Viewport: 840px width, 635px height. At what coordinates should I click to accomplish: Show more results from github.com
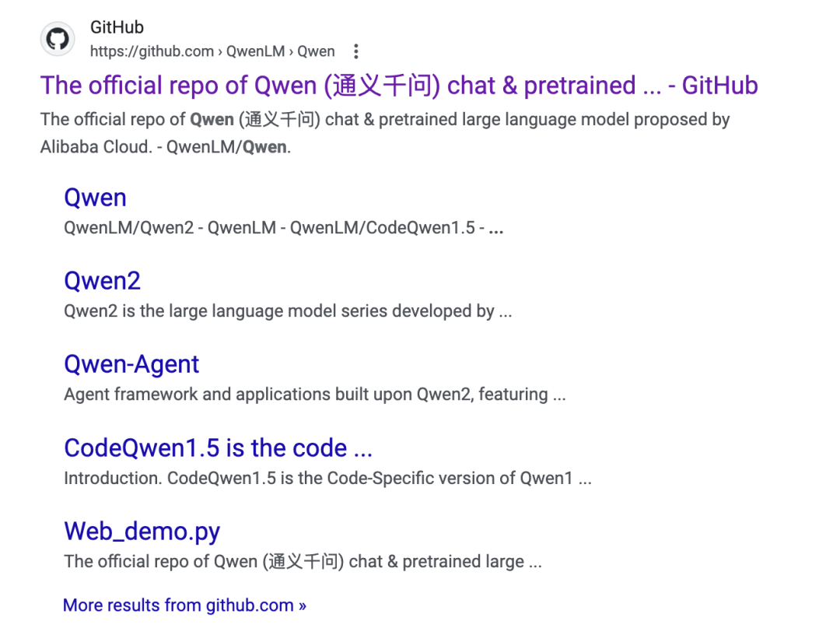point(185,605)
